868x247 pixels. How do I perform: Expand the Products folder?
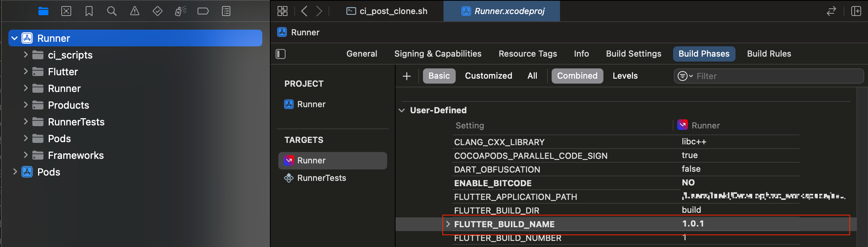pos(26,105)
